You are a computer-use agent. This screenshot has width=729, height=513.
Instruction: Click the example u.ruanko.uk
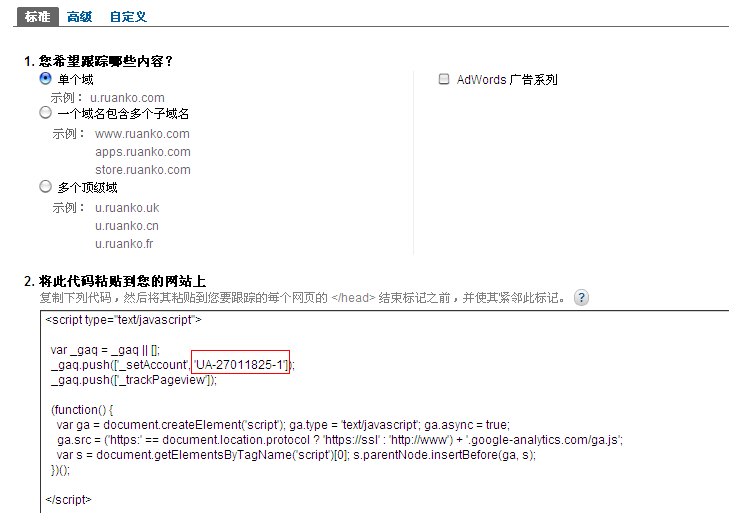[127, 207]
